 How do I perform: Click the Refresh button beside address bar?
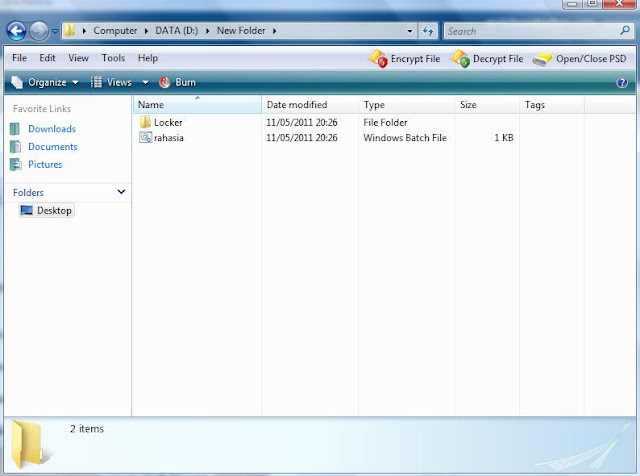coord(428,31)
